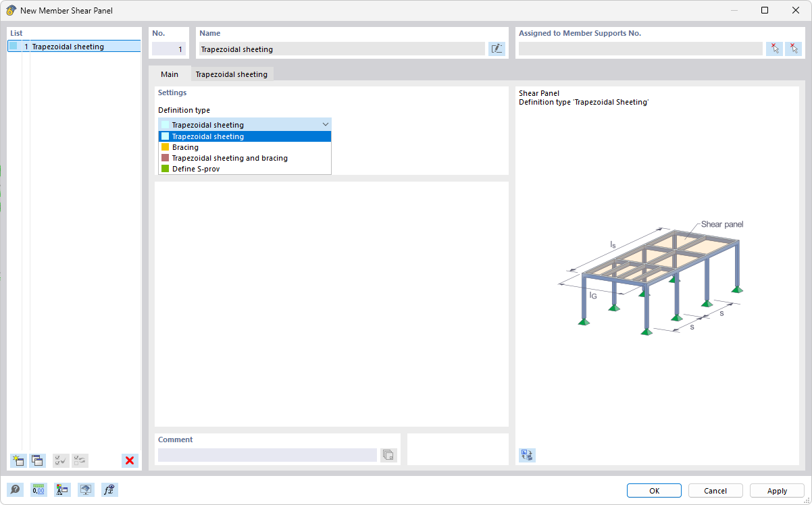Copy the selected shear panel definition

point(37,460)
